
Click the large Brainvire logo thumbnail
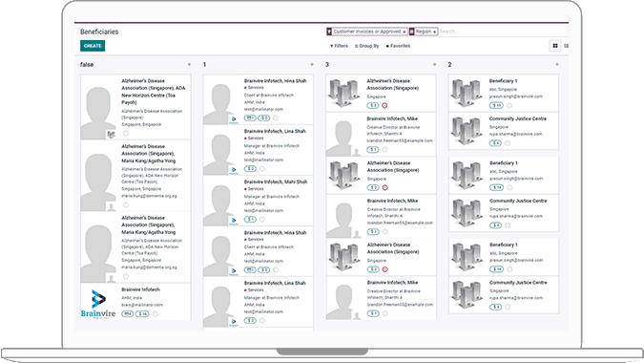[98, 304]
